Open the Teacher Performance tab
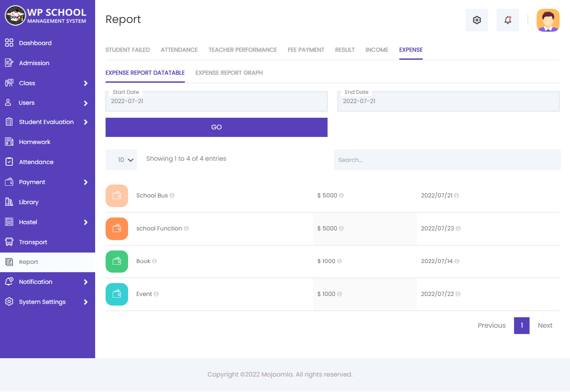570x392 pixels. (243, 50)
